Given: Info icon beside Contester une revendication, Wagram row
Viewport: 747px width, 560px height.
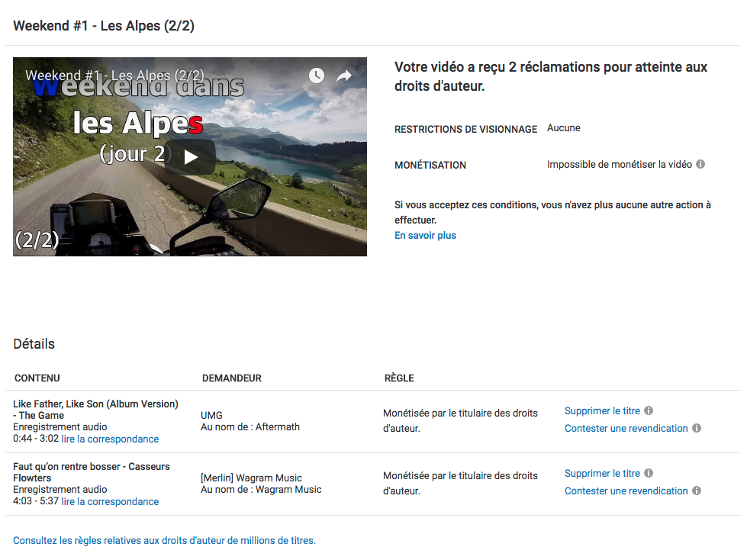Looking at the screenshot, I should point(697,491).
